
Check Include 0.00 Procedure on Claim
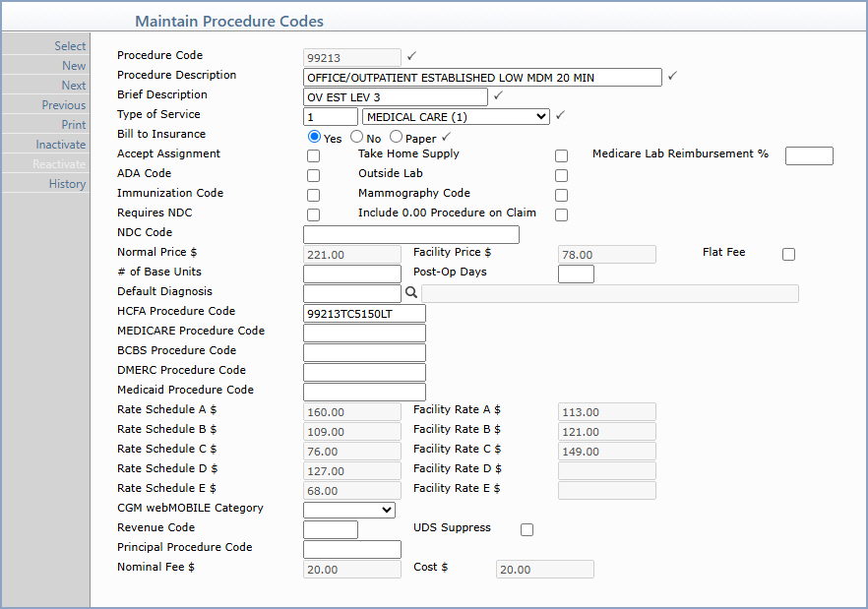coord(561,214)
